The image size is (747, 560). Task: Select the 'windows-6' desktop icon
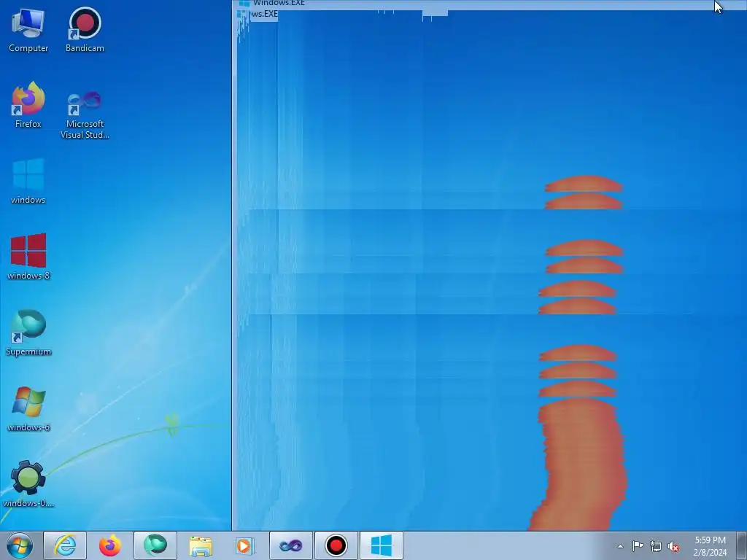pos(28,409)
